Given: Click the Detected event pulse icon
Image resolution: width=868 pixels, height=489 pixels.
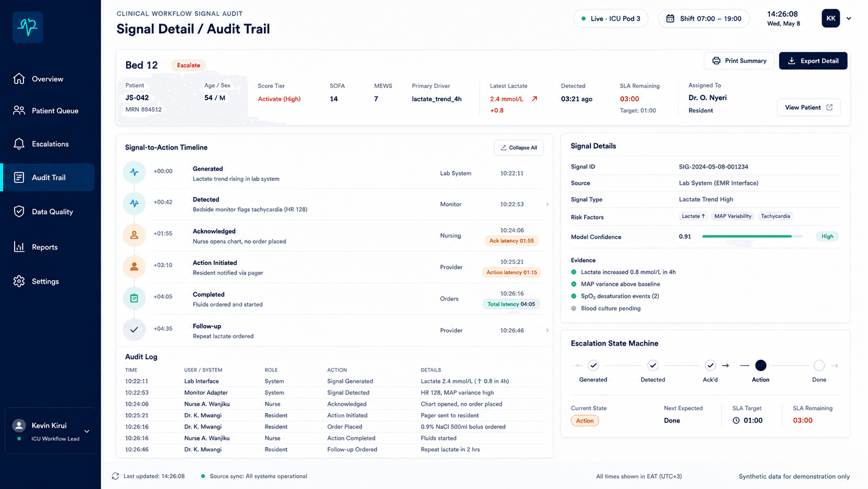Looking at the screenshot, I should pyautogui.click(x=134, y=204).
